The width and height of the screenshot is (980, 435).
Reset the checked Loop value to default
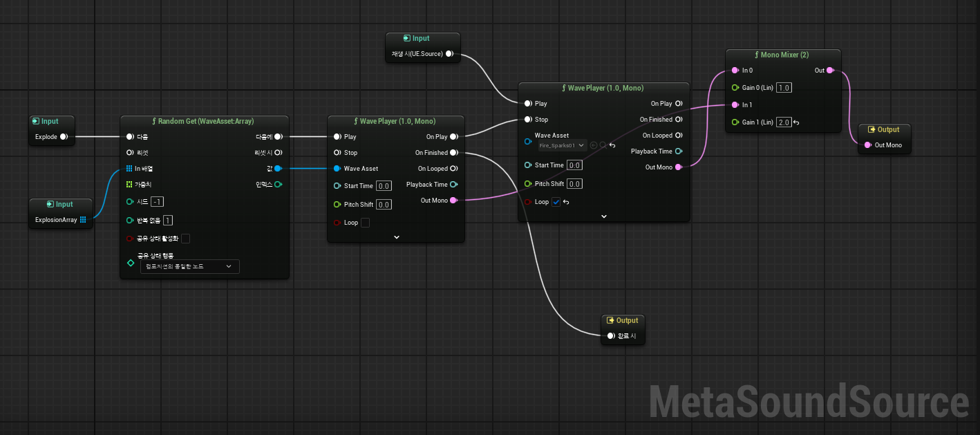pyautogui.click(x=566, y=202)
